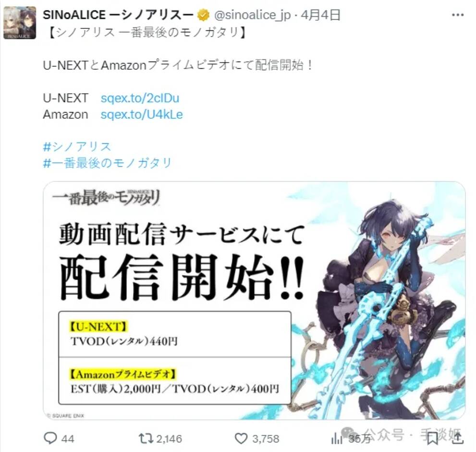The width and height of the screenshot is (476, 452).
Task: Like the post with the heart icon
Action: 241,439
